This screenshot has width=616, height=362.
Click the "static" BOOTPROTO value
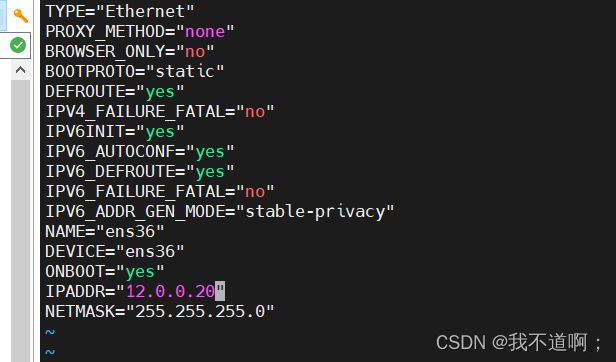pos(185,72)
